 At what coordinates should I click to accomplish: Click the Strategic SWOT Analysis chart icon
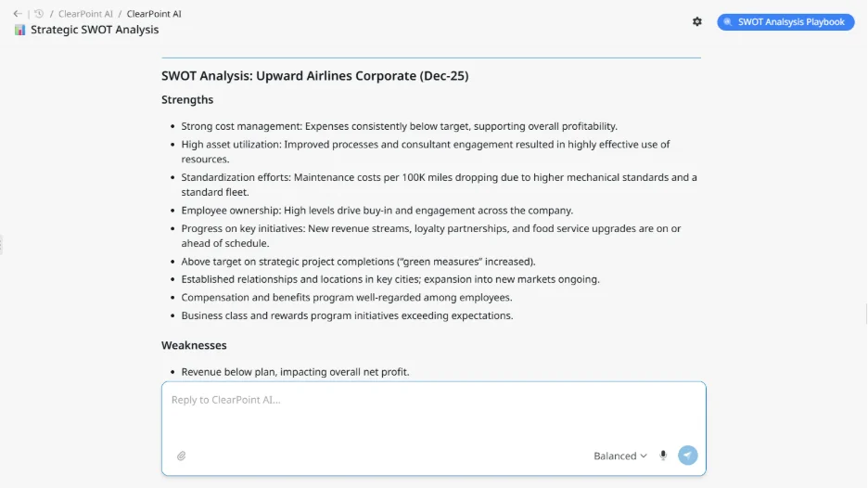click(19, 30)
